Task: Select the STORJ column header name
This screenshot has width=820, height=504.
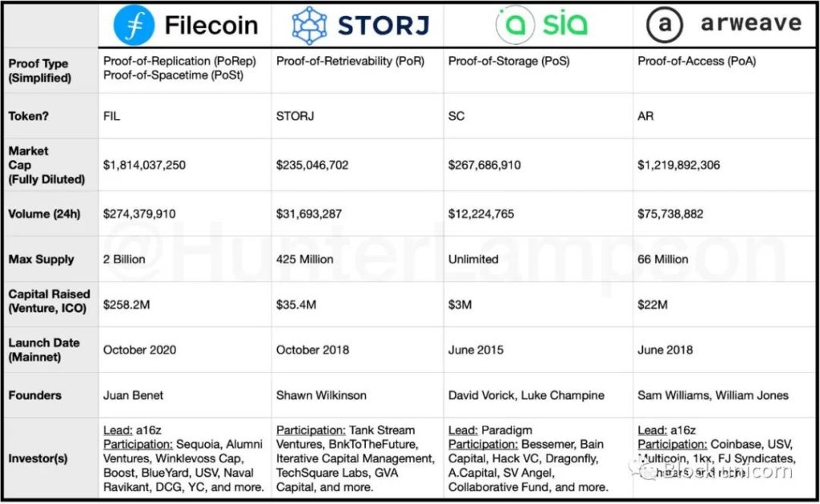Action: pos(384,26)
